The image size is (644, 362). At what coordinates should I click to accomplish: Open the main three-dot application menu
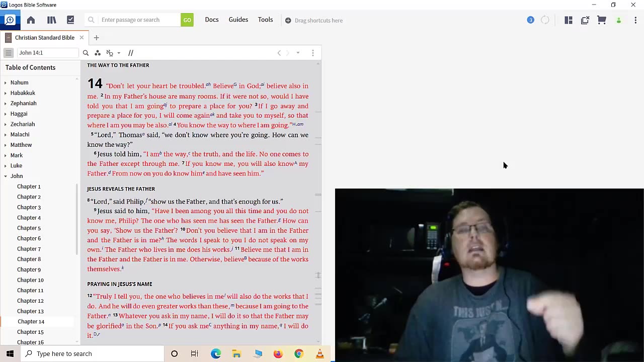(x=635, y=20)
